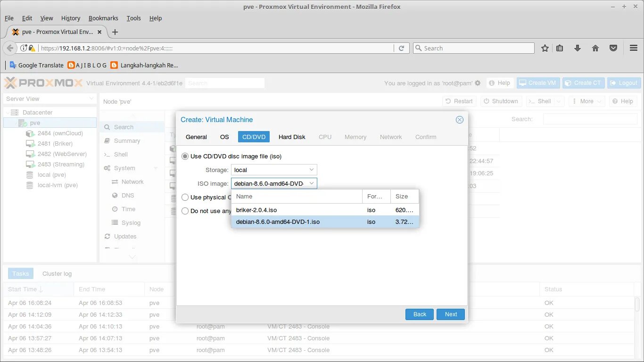
Task: Open Updates in the node menu
Action: [x=125, y=237]
